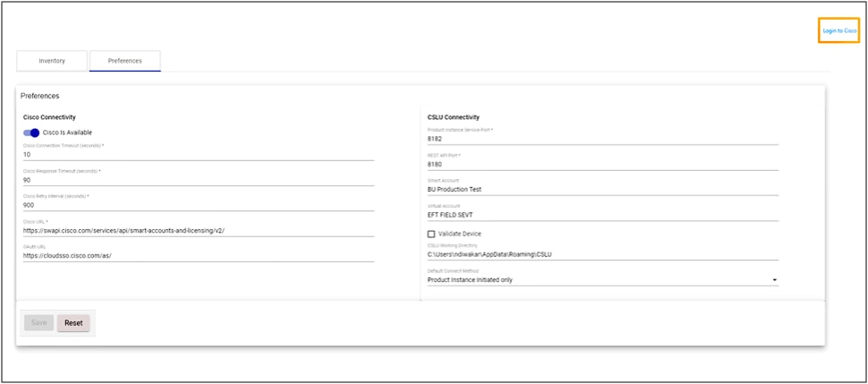Screen dimensions: 868x384
Task: Open the Default Connect Method dropdown
Action: [603, 280]
